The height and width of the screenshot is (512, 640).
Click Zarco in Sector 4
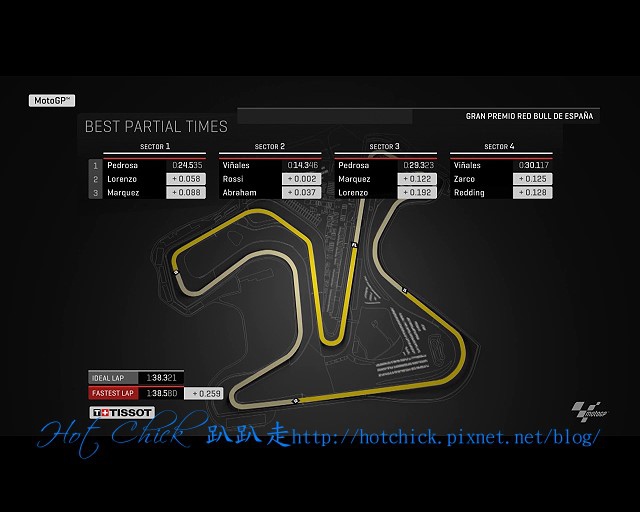coord(464,179)
